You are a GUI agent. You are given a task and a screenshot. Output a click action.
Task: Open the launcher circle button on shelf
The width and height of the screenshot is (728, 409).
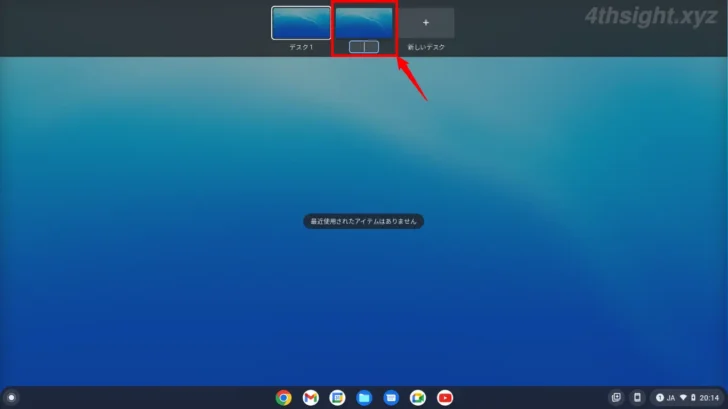click(x=11, y=398)
